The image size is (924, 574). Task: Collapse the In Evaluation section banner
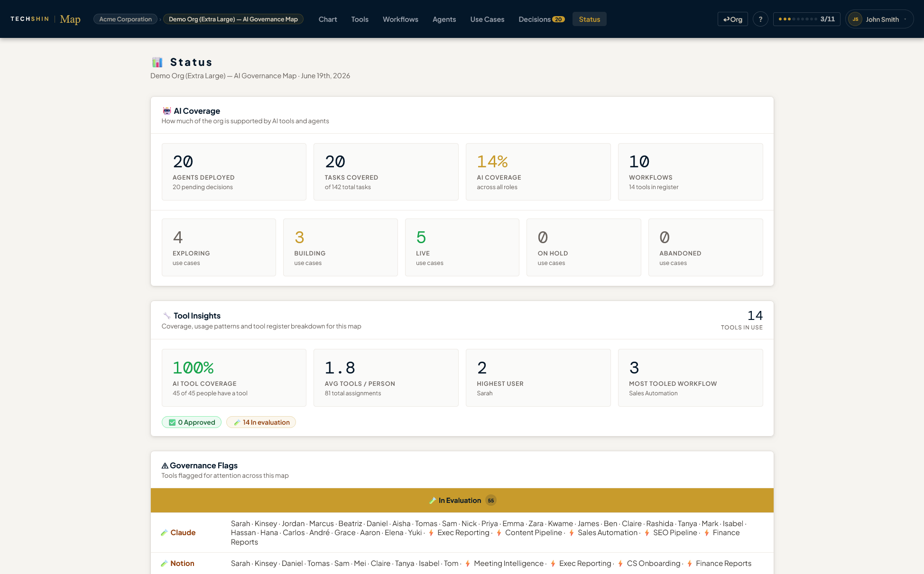click(462, 501)
